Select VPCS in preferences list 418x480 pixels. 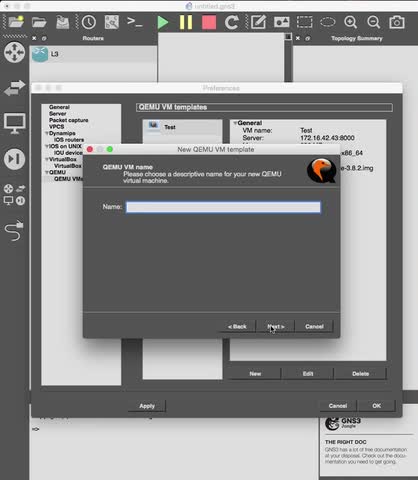[56, 127]
